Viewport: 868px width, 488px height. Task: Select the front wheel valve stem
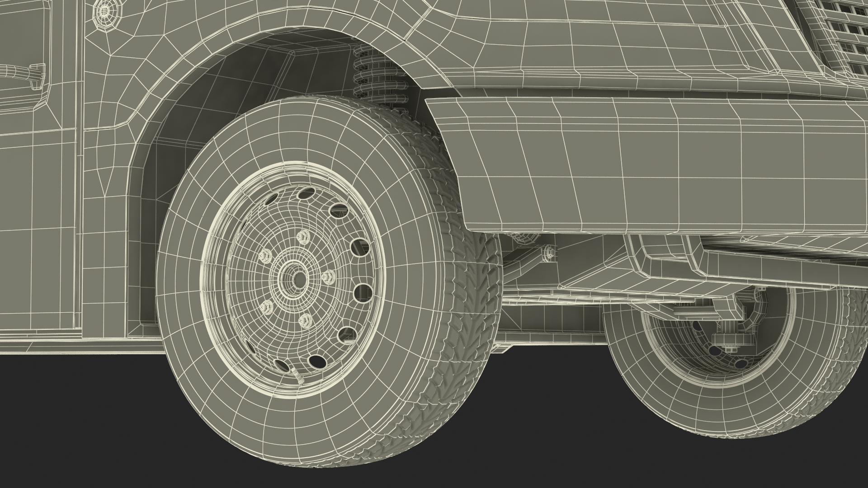pos(297,376)
